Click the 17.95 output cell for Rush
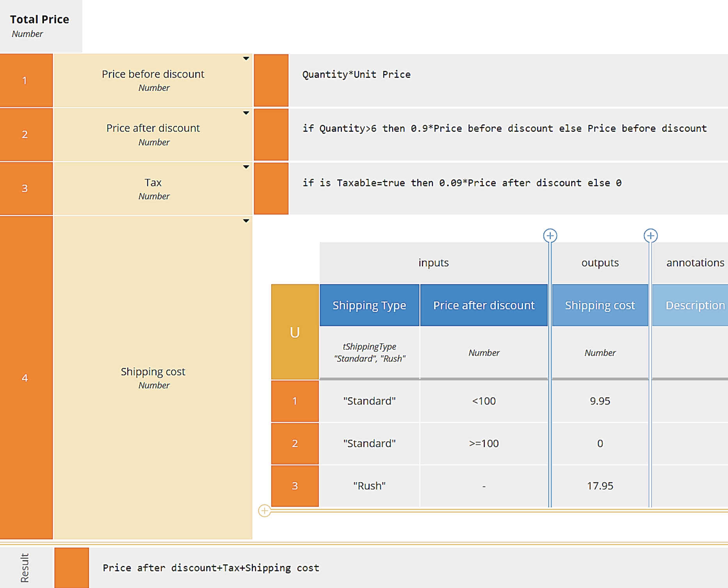 pyautogui.click(x=600, y=486)
